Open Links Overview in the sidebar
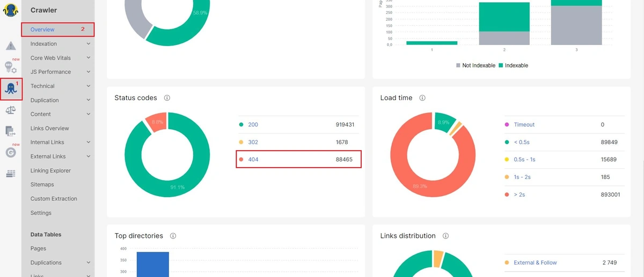The width and height of the screenshot is (644, 277). 50,128
